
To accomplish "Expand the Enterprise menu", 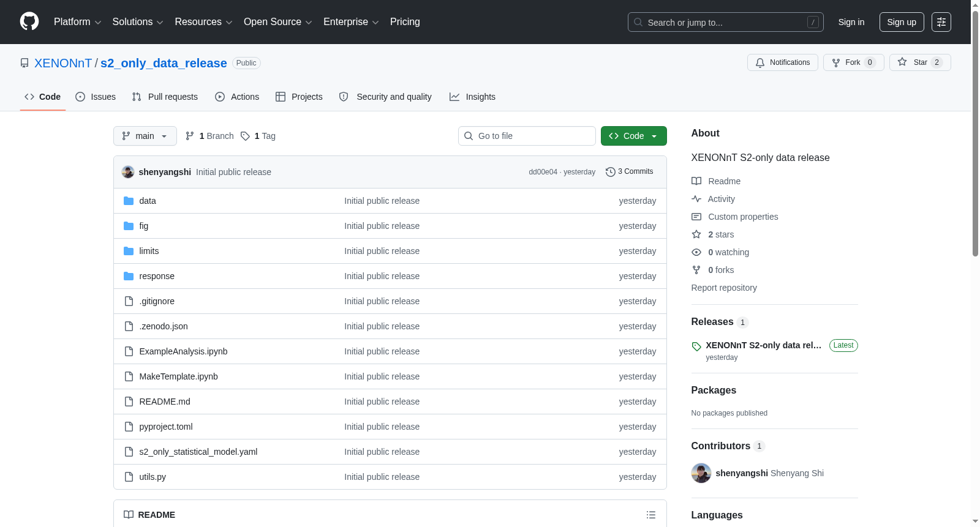I will (x=351, y=22).
